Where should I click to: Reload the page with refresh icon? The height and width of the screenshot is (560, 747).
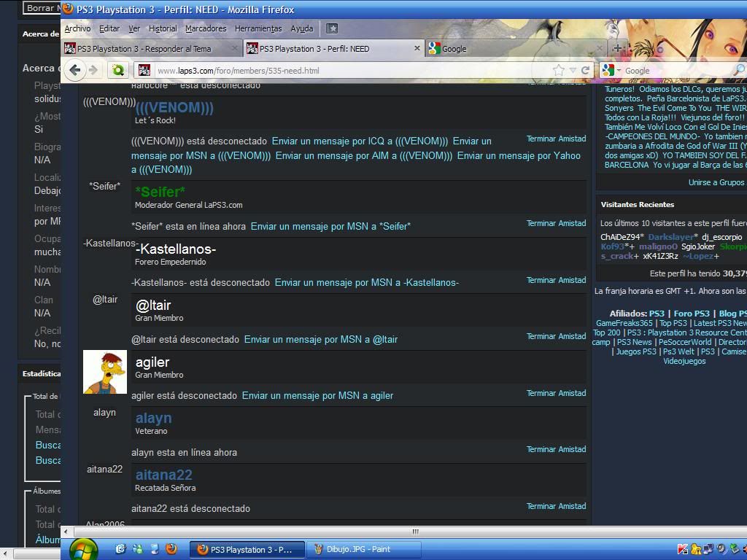pos(585,70)
